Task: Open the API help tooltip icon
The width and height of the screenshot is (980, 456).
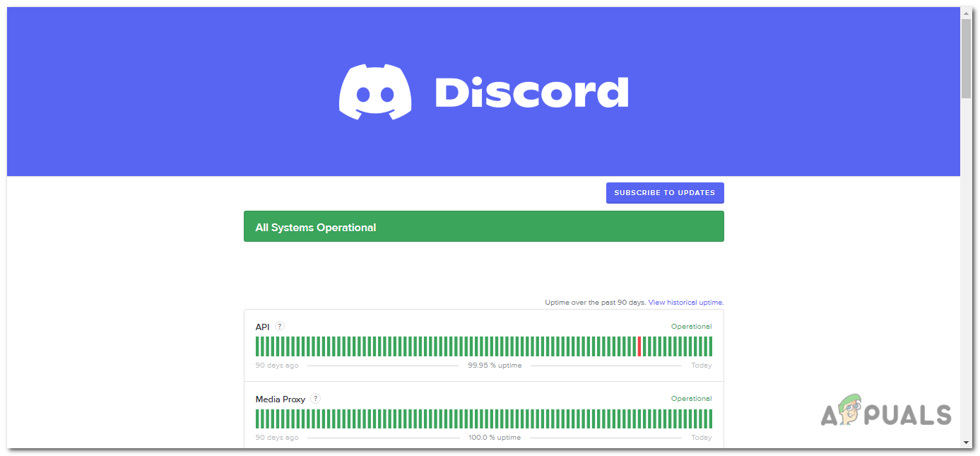Action: (279, 326)
